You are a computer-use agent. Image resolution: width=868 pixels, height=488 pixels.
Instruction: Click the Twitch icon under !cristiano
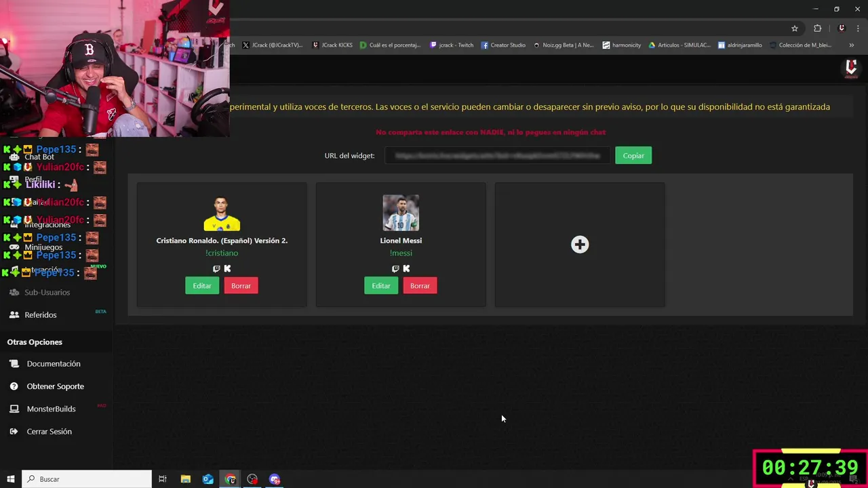coord(216,269)
